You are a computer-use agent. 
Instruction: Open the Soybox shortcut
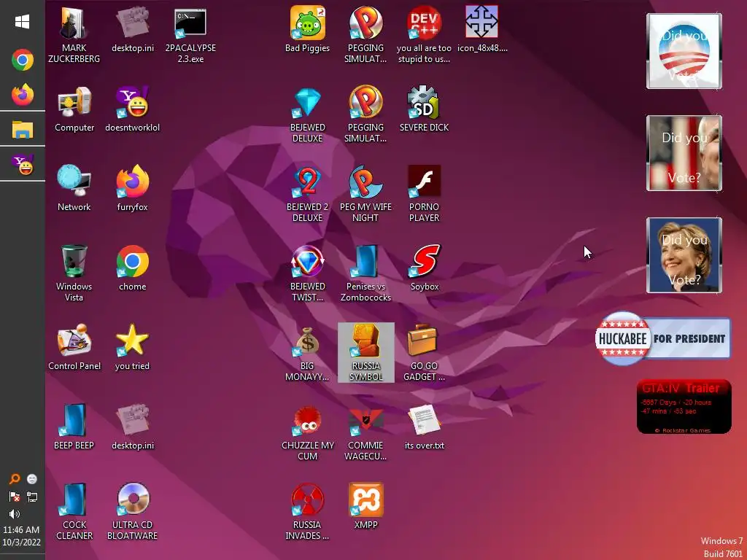point(424,268)
